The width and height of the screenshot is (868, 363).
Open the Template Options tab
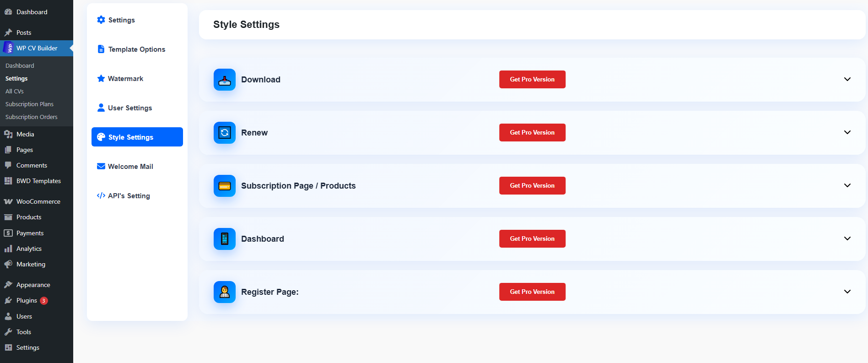[x=137, y=49]
